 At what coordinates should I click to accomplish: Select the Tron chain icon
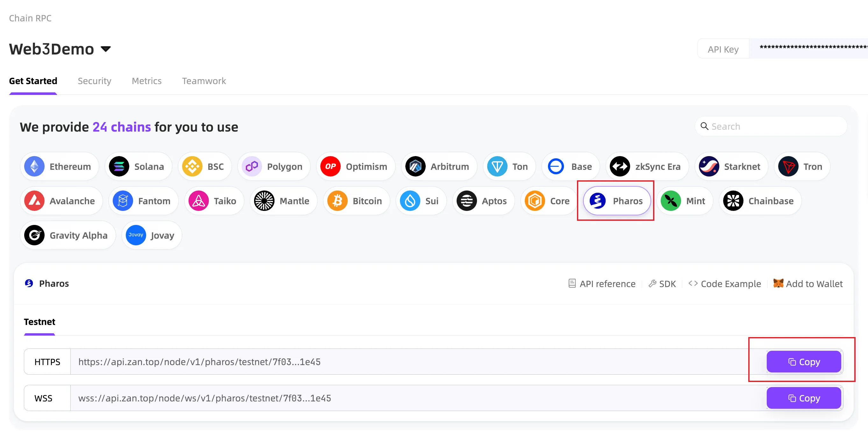pyautogui.click(x=788, y=166)
